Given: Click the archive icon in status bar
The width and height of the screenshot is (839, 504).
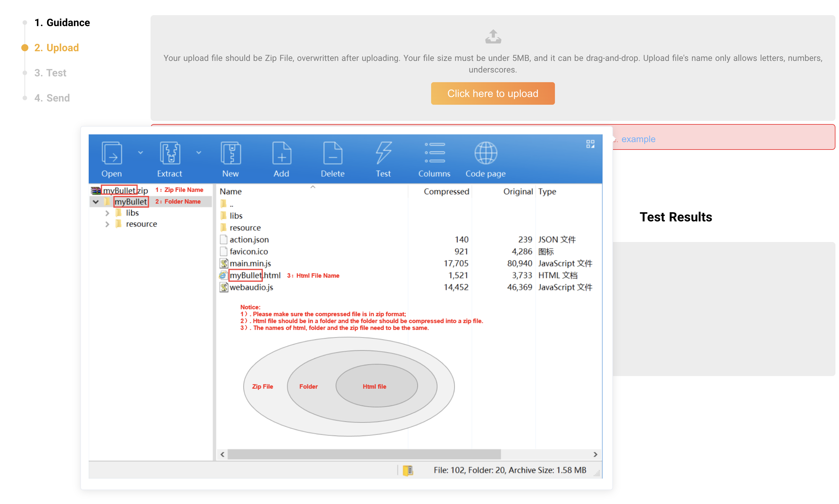Looking at the screenshot, I should coord(408,470).
